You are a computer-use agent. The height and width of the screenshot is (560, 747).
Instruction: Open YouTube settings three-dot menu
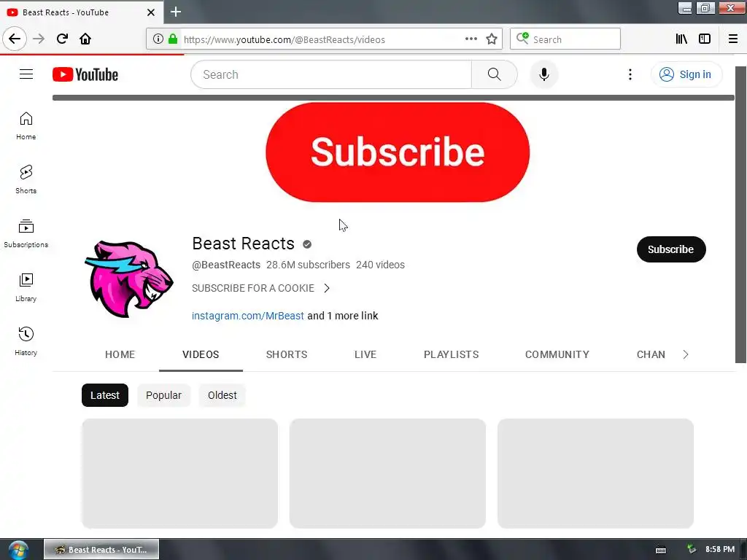click(x=630, y=75)
